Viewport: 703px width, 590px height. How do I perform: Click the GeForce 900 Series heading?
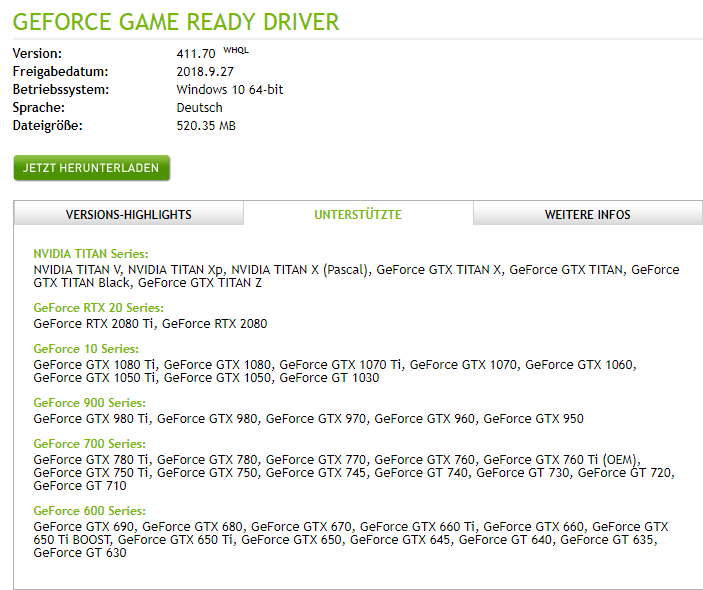click(x=90, y=403)
